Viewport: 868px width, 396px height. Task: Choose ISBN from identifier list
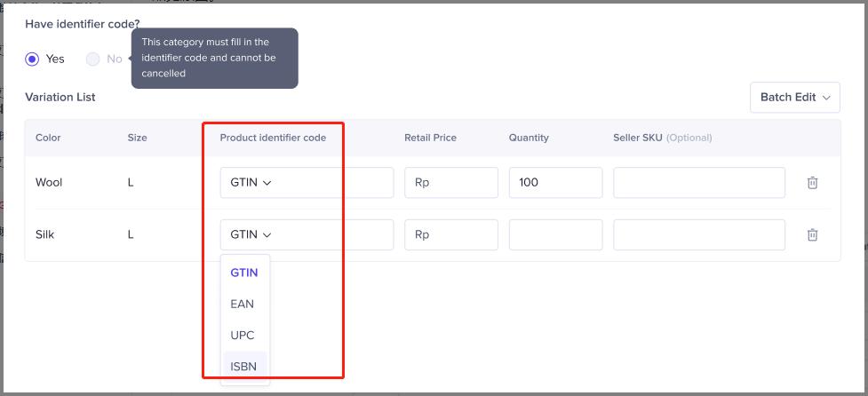[243, 366]
